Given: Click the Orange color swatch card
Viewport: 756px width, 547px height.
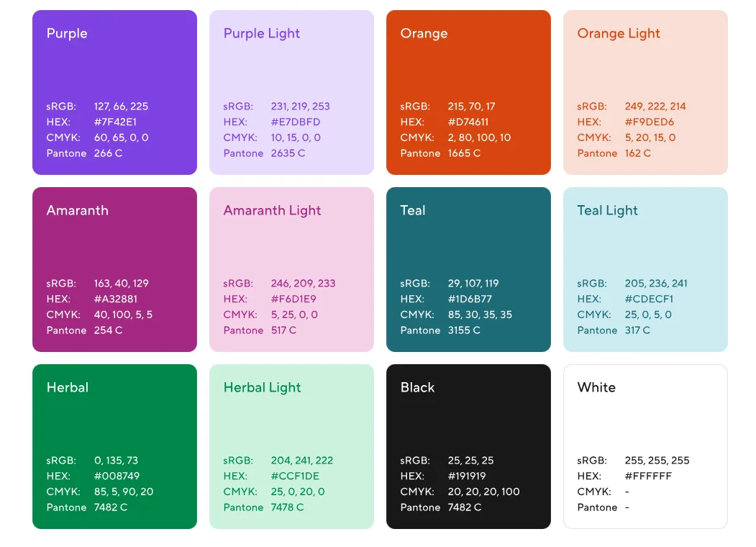Looking at the screenshot, I should click(468, 72).
